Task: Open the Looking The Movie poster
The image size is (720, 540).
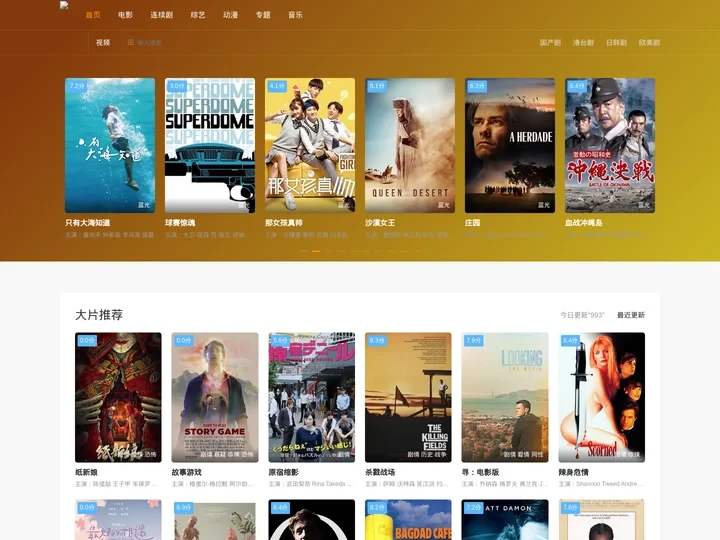Action: coord(505,397)
